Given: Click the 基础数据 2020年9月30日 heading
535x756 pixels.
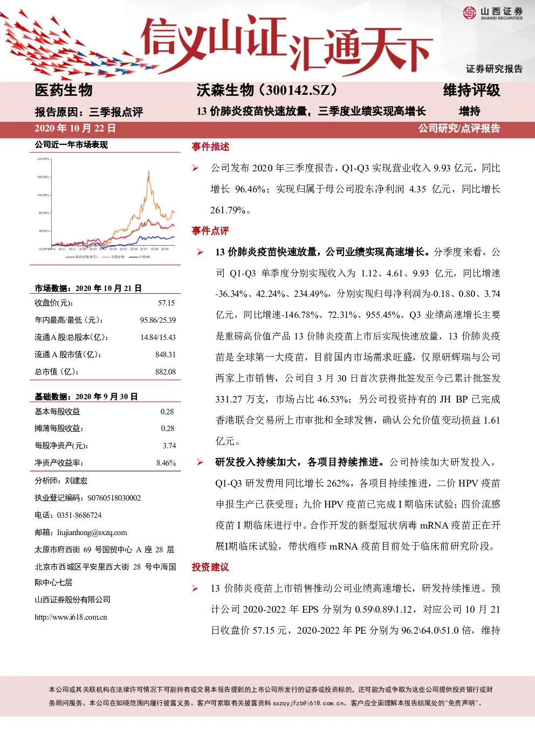Looking at the screenshot, I should point(86,397).
